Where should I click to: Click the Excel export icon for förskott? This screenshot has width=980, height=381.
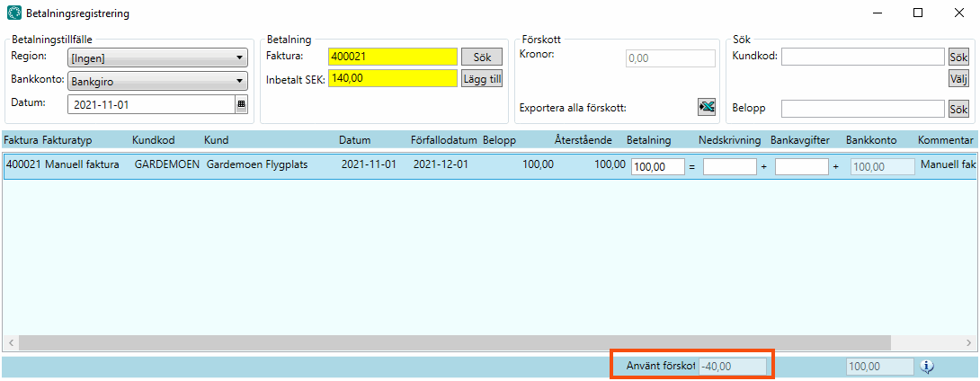click(707, 107)
